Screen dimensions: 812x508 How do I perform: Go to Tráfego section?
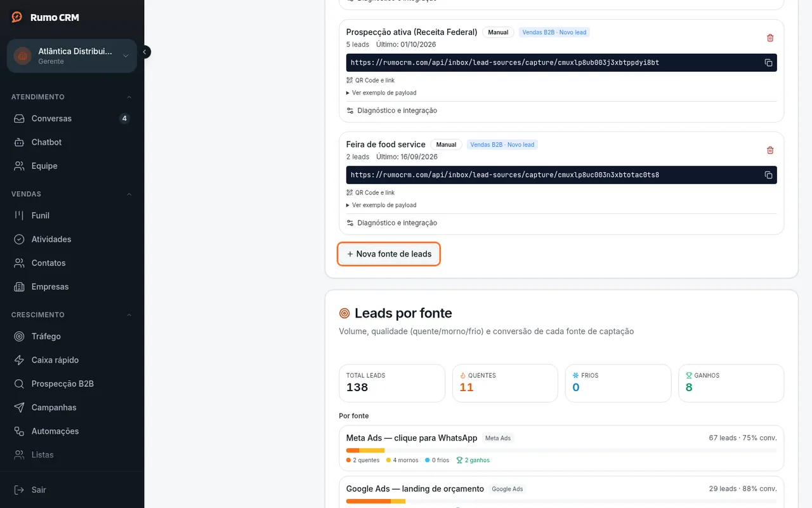point(72,336)
